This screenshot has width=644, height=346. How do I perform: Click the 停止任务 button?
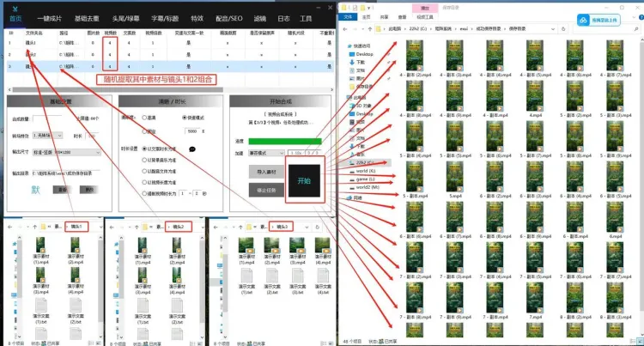point(266,190)
